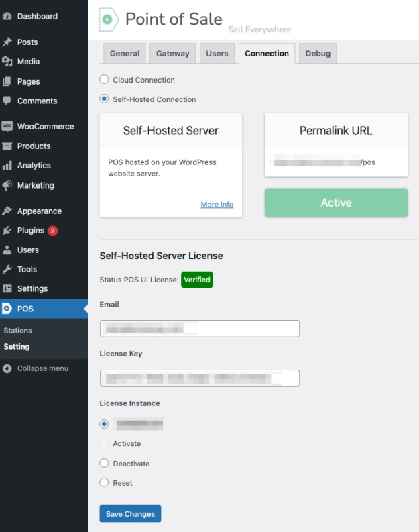The width and height of the screenshot is (419, 532).
Task: Click the License Key input field
Action: (200, 378)
